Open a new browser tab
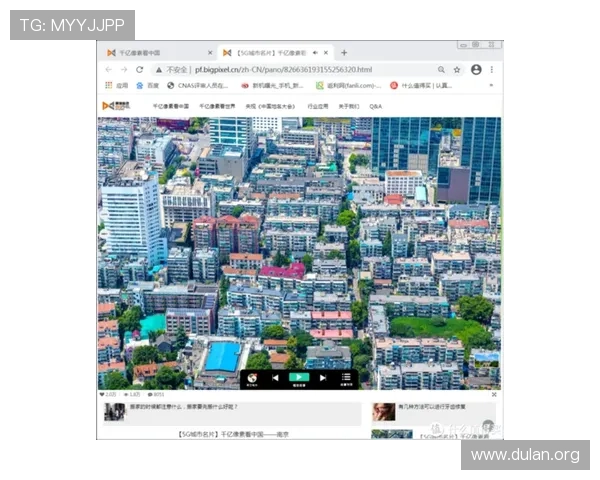 [x=344, y=52]
